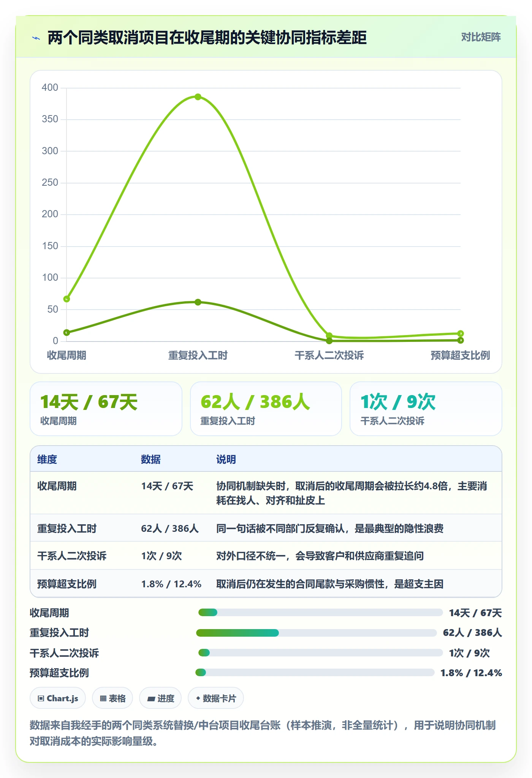Click the 对比矩阵 label in the header
Image resolution: width=532 pixels, height=778 pixels.
pyautogui.click(x=481, y=37)
